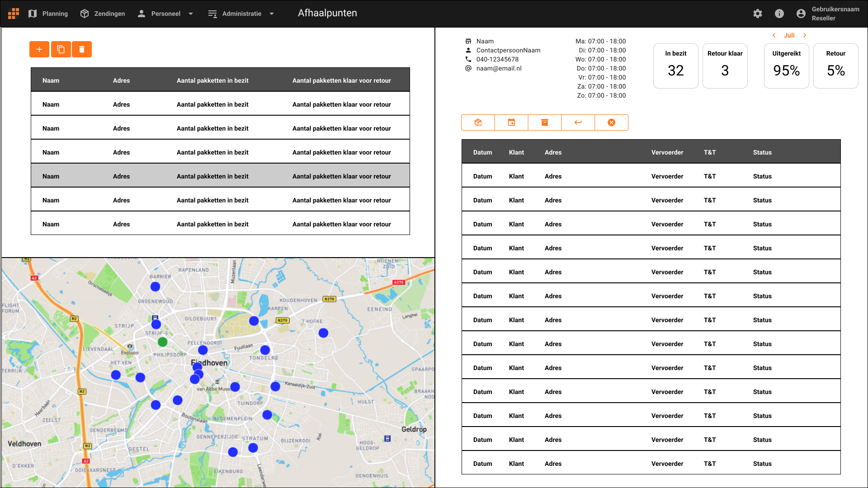Click the green marker on map
868x488 pixels.
(163, 342)
